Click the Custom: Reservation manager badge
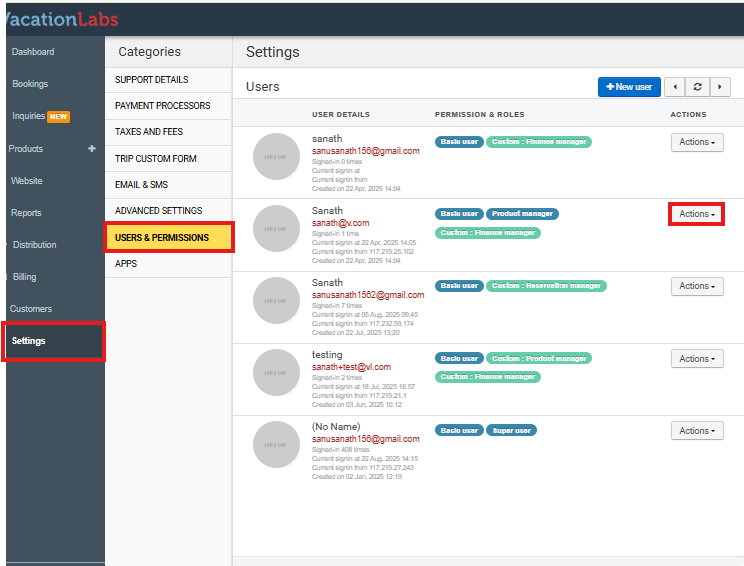Image resolution: width=744 pixels, height=566 pixels. tap(546, 286)
